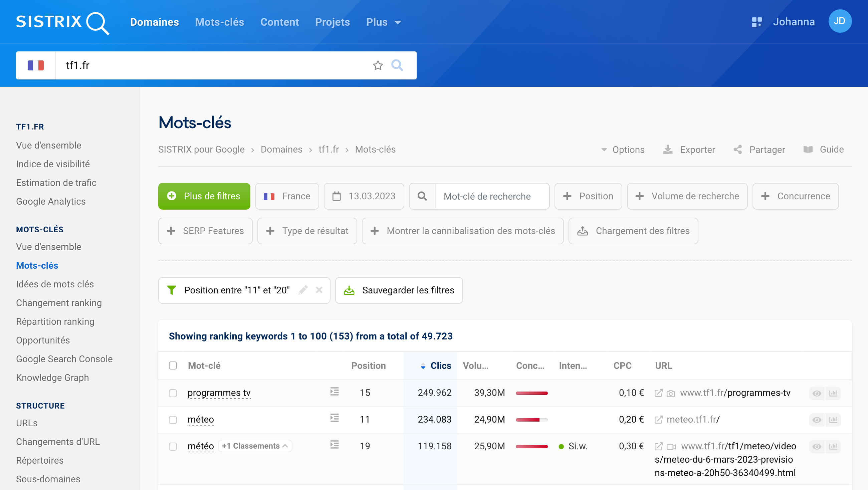Click the Exporter download icon

click(x=667, y=150)
